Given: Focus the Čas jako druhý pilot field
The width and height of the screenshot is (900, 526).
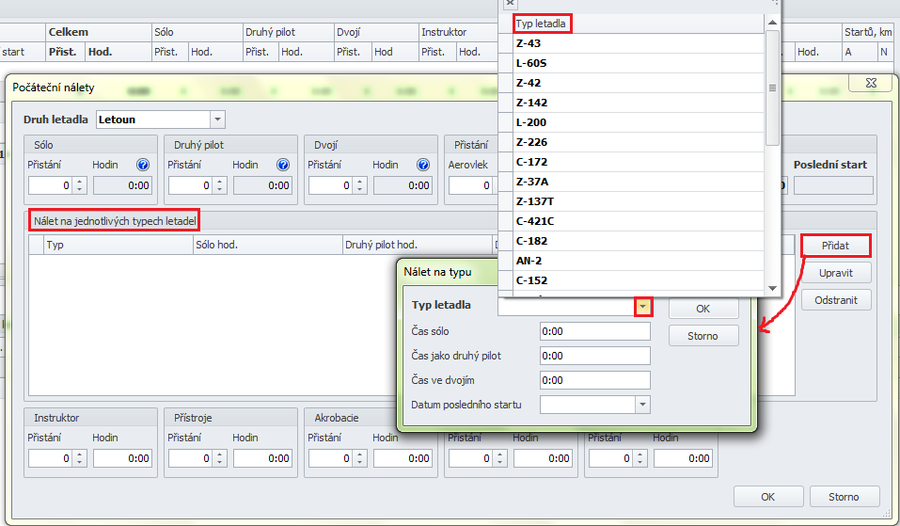Looking at the screenshot, I should 594,356.
